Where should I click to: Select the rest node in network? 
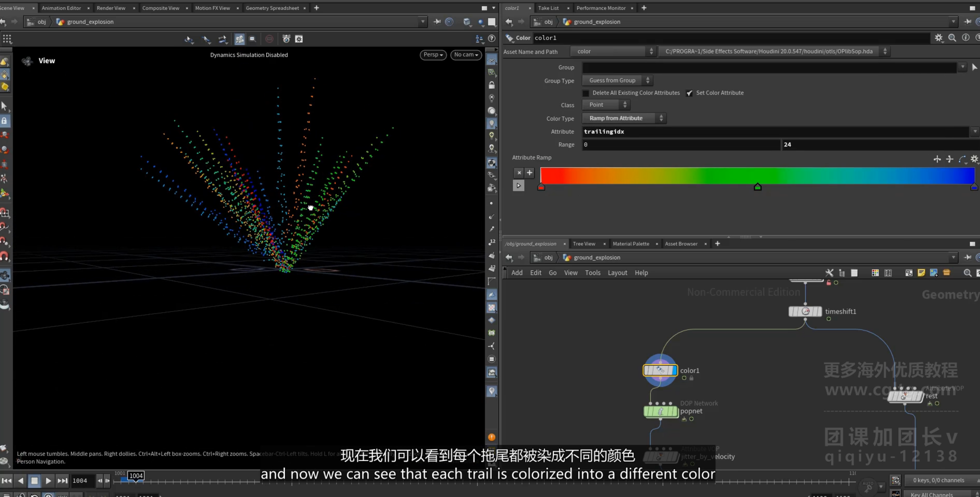[x=905, y=396]
